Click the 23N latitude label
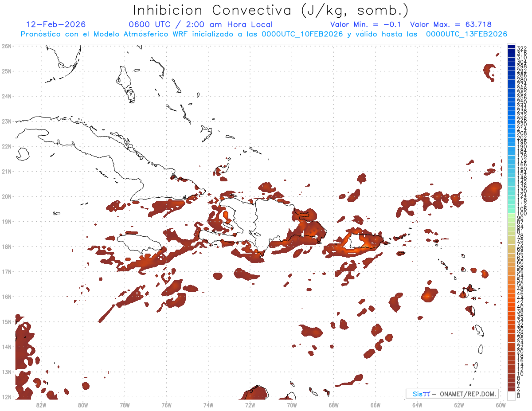This screenshot has width=532, height=411. [x=7, y=121]
